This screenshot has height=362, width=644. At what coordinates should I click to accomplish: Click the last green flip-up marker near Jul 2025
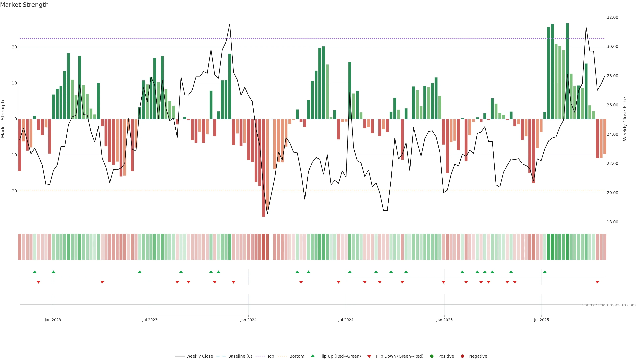tap(545, 272)
